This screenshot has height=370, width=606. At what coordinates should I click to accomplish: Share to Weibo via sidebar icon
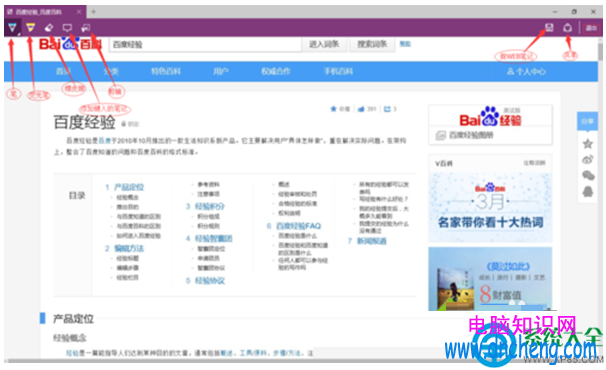(x=588, y=159)
